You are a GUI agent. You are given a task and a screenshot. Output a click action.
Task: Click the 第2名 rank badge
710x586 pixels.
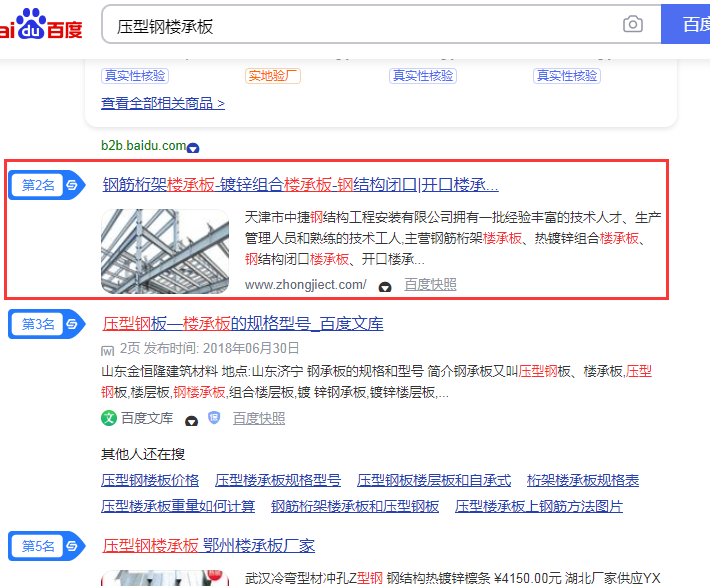click(x=46, y=185)
